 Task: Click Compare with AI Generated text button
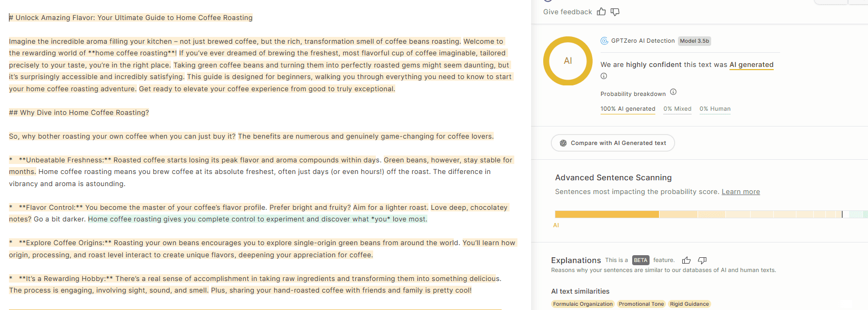[613, 143]
